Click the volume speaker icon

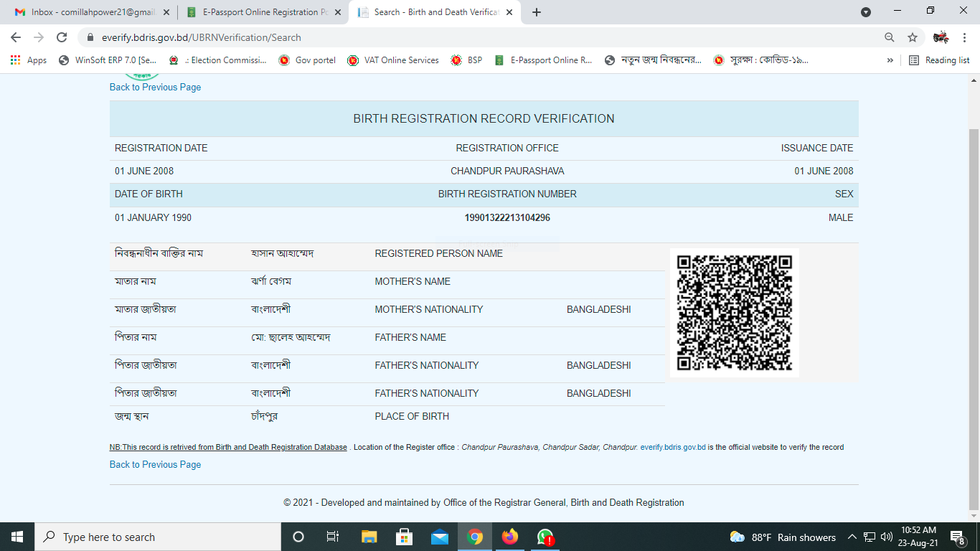[886, 537]
